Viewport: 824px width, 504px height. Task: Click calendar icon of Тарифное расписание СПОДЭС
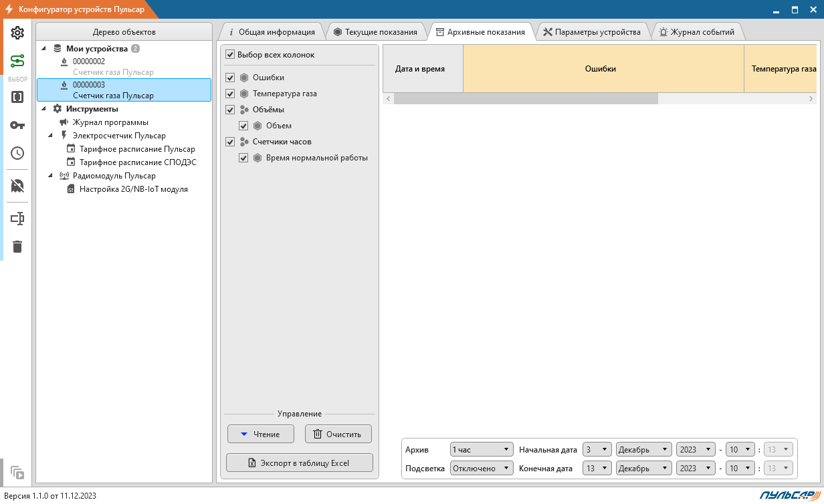click(x=71, y=162)
